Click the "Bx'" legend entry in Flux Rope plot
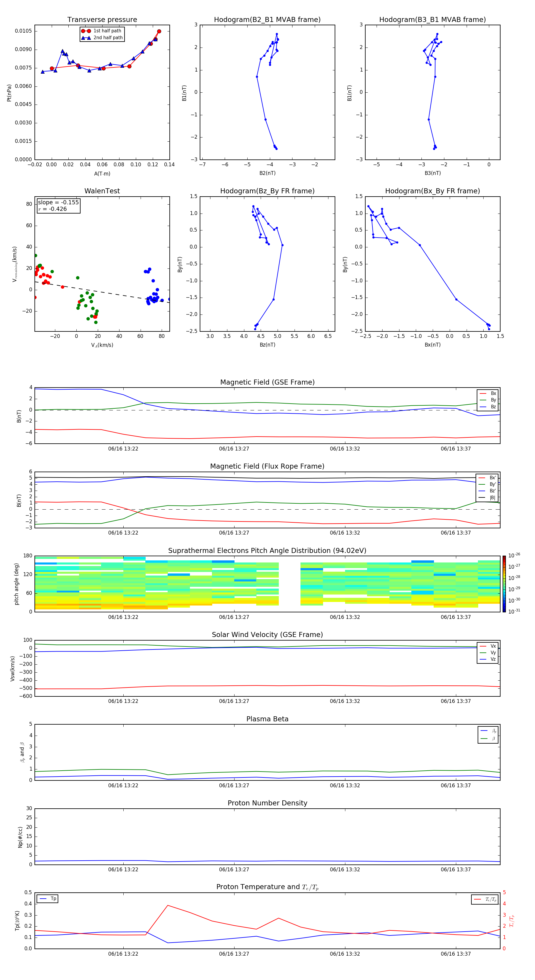This screenshot has width=535, height=980. click(487, 478)
